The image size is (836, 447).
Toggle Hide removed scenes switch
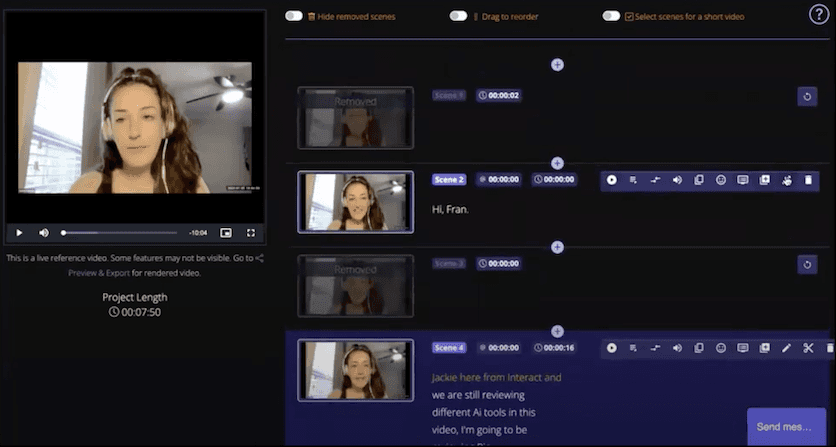(x=294, y=16)
